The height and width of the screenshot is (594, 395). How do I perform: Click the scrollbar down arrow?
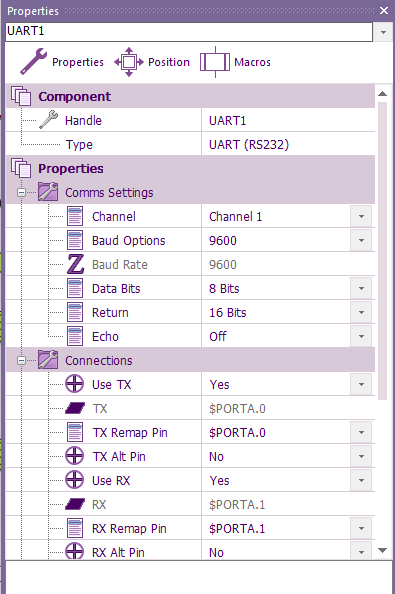click(x=383, y=550)
